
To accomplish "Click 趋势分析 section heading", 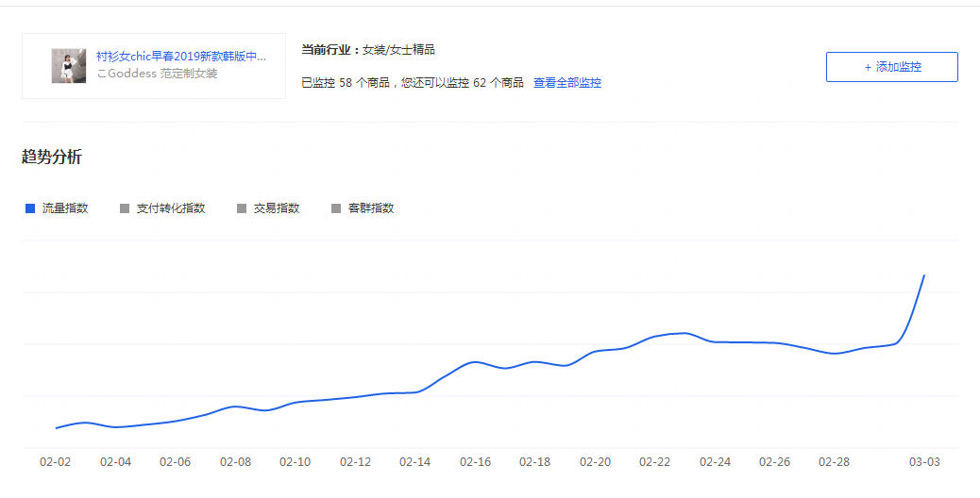I will 52,157.
